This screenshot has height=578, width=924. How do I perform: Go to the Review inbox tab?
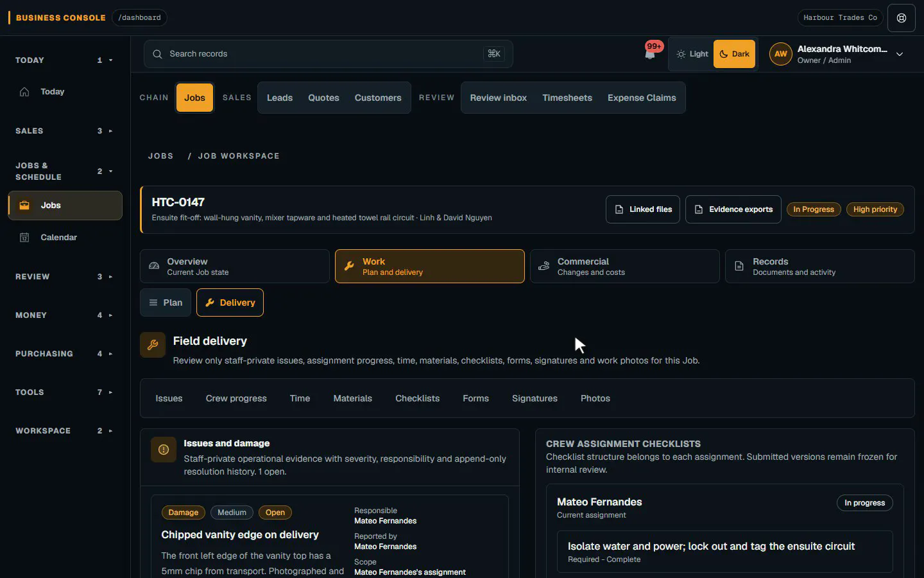(498, 98)
